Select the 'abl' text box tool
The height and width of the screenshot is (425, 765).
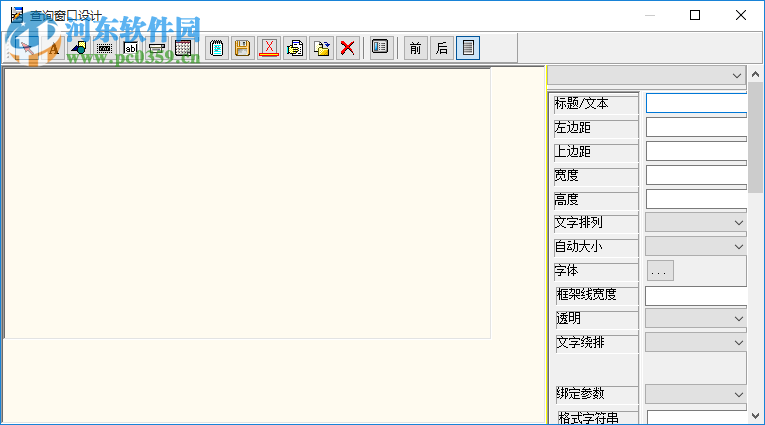131,48
